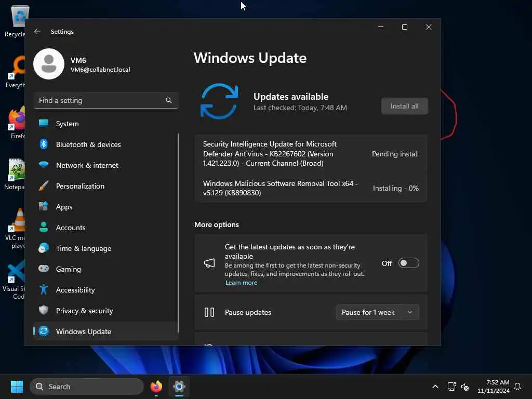Click the More options heading

217,224
